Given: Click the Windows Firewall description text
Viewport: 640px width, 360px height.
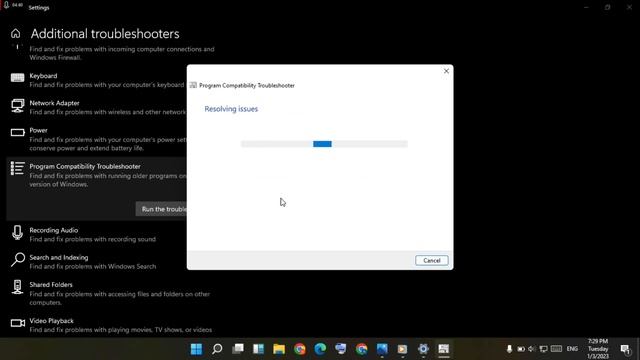Looking at the screenshot, I should (x=122, y=53).
